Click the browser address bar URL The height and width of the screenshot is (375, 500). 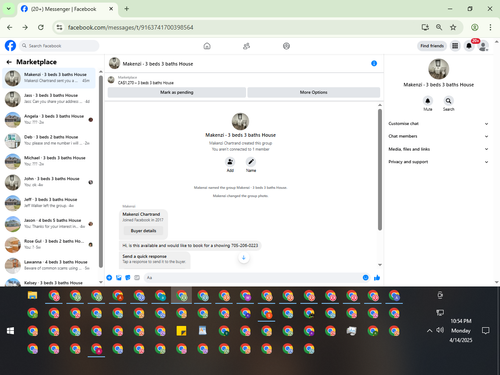point(130,27)
